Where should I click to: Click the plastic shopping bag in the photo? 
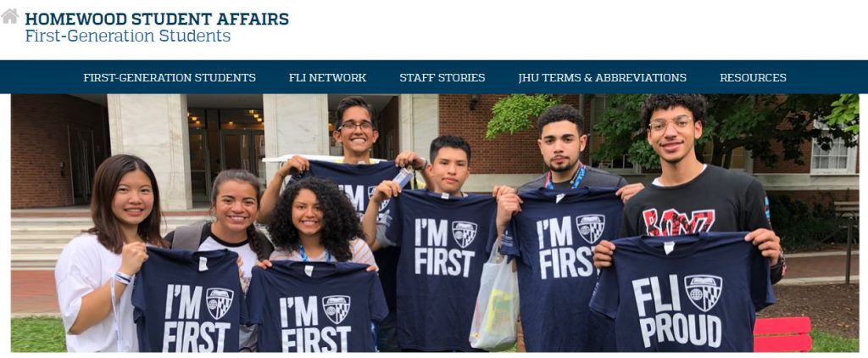(x=494, y=303)
